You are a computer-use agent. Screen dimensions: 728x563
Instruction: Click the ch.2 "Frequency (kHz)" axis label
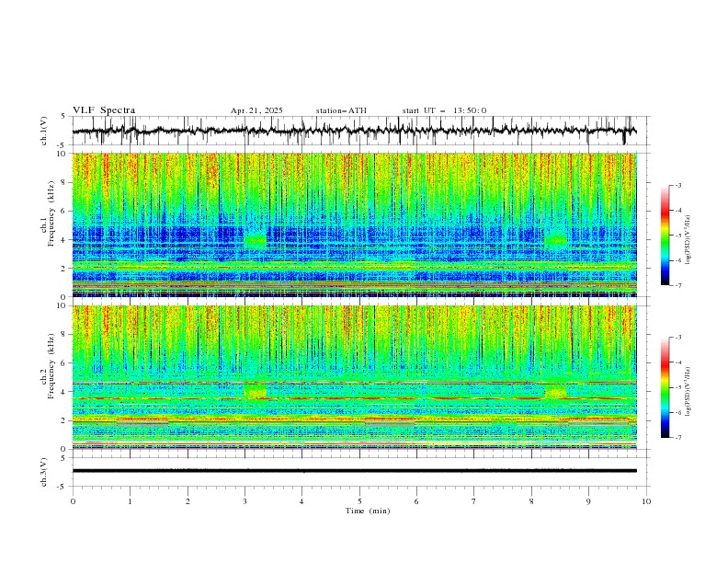pos(51,366)
